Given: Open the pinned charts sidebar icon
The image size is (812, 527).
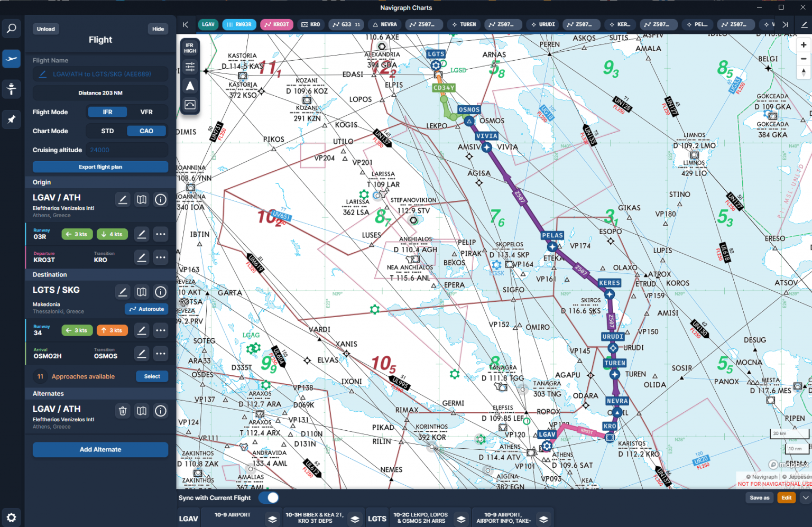Looking at the screenshot, I should click(11, 119).
